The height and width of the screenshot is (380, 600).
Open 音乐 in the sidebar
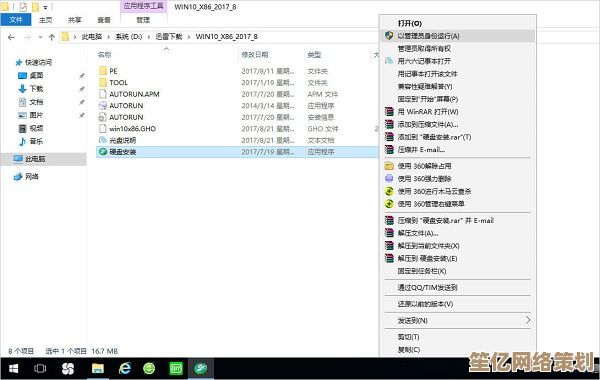tap(36, 141)
